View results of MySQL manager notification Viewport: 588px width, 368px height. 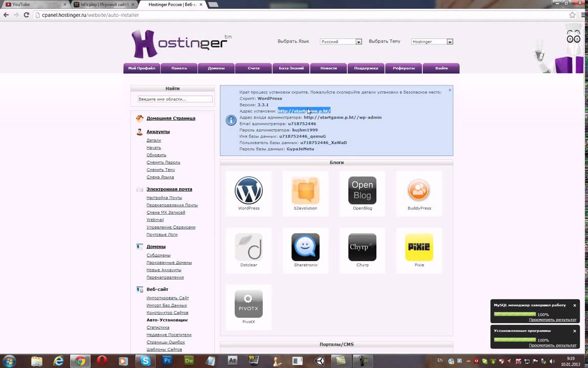point(552,319)
